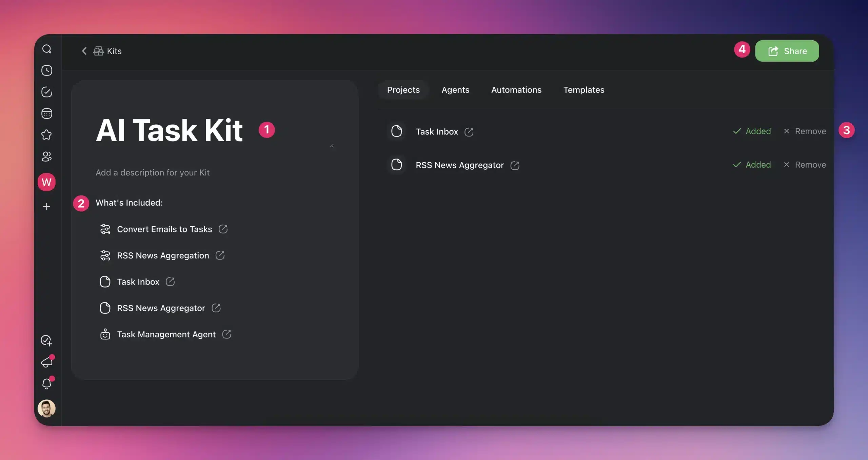Open the search icon in sidebar
Screen dimensions: 868x460
coord(47,49)
